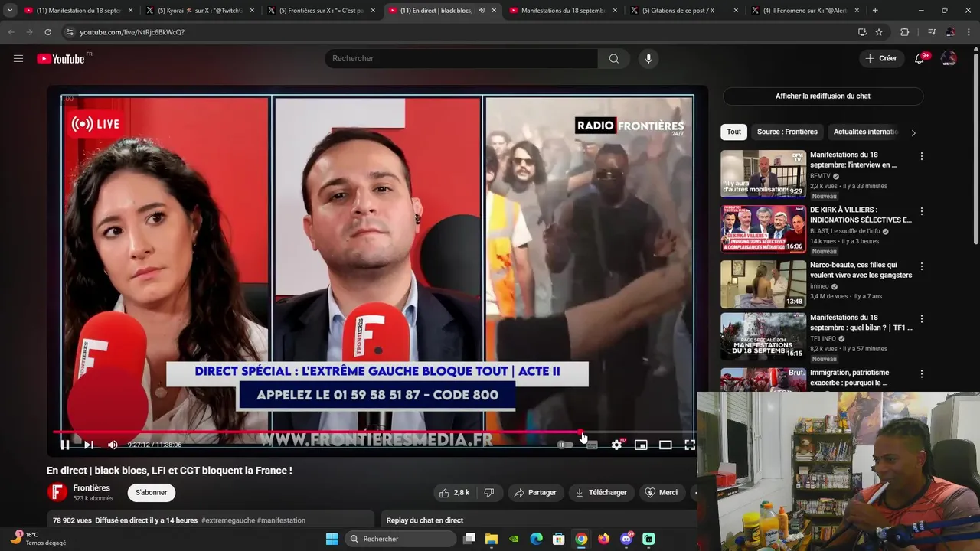Click the Partager share button
Screen dimensions: 980x551
click(x=535, y=492)
